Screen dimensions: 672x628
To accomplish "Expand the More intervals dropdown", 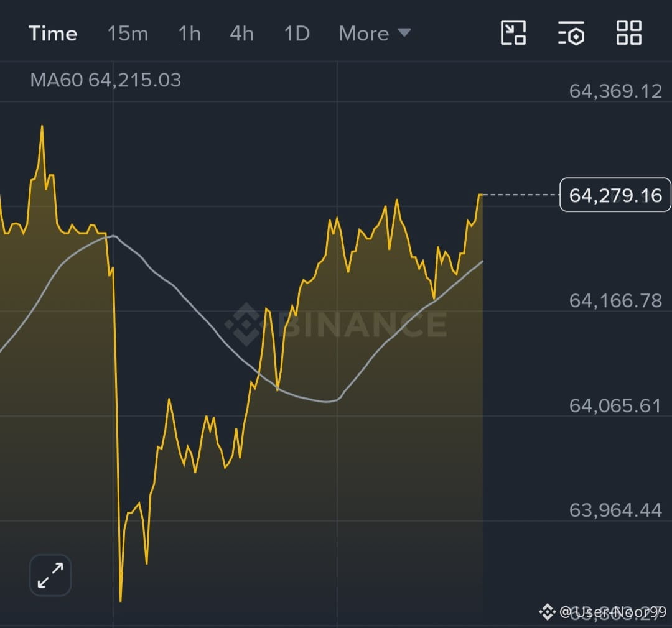I will (x=375, y=34).
